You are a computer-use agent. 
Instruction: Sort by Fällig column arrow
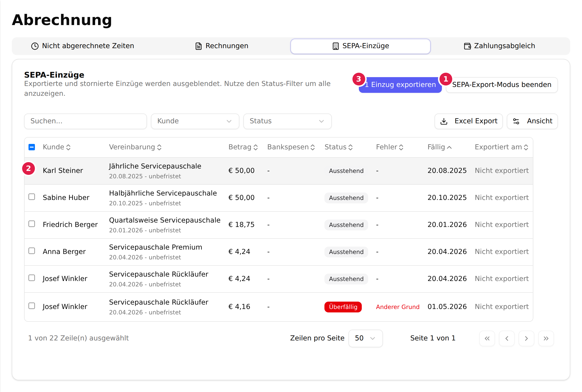pos(449,147)
